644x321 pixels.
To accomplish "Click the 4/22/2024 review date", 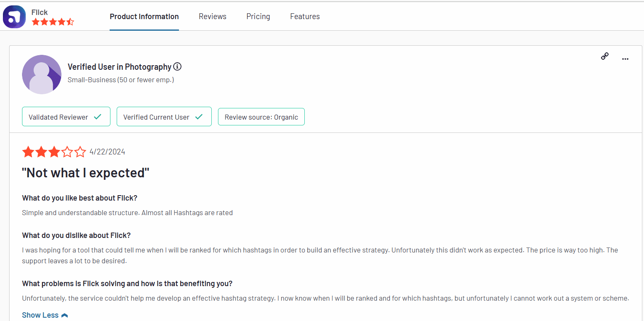I will tap(107, 152).
